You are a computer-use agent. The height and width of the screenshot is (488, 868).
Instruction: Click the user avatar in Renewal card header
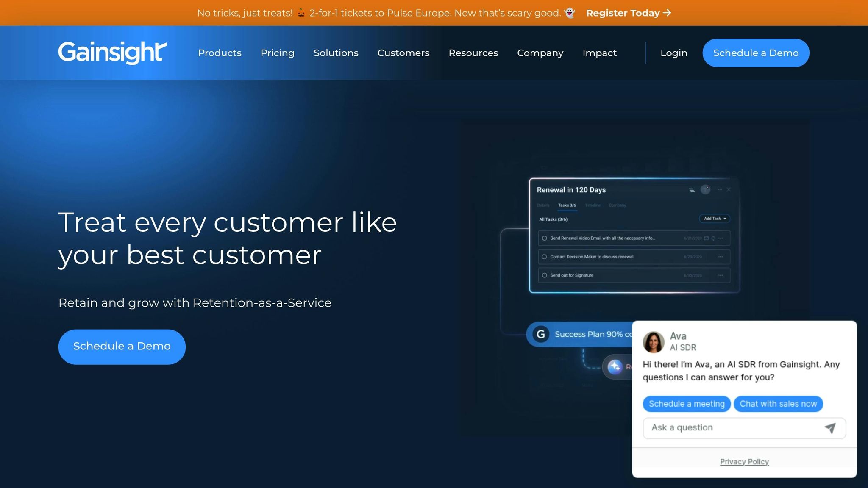(x=705, y=190)
